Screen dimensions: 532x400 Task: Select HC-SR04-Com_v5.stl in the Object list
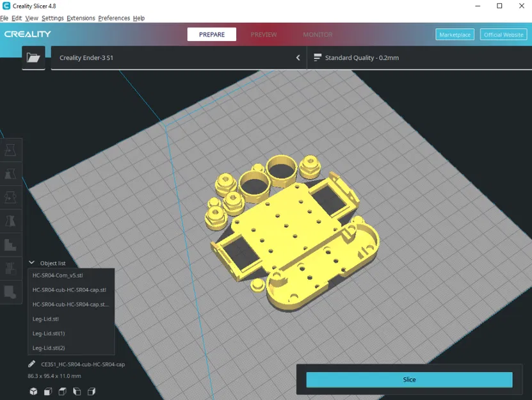pyautogui.click(x=58, y=275)
